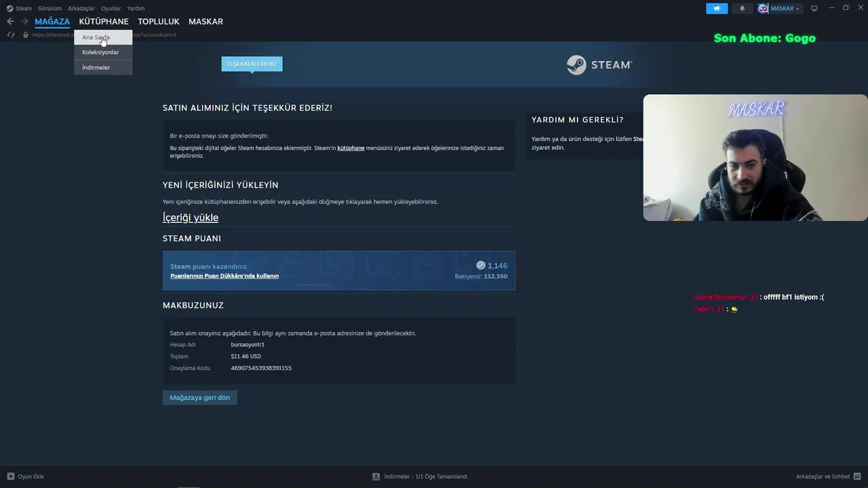Select the total $11.46 USD
Screen dimensions: 868x488
(x=245, y=357)
